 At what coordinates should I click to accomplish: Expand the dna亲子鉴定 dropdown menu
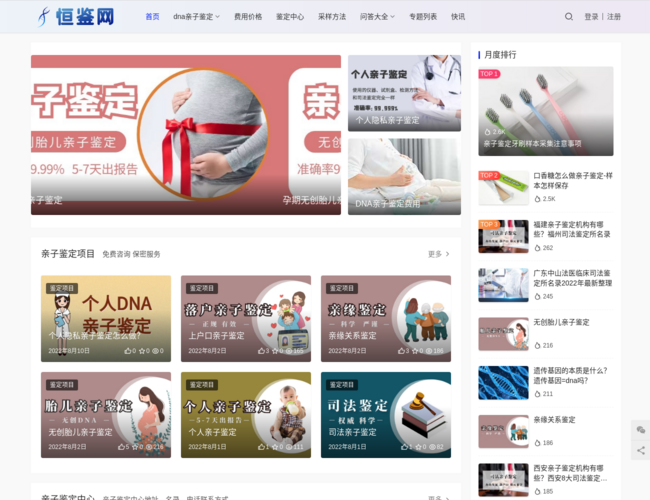coord(196,17)
